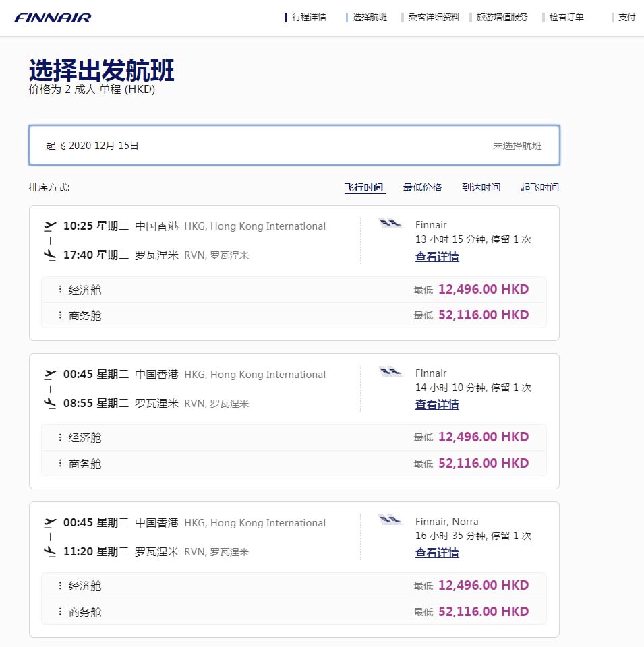The image size is (644, 647).
Task: Click 17:40 星期二 arrival time
Action: (96, 255)
